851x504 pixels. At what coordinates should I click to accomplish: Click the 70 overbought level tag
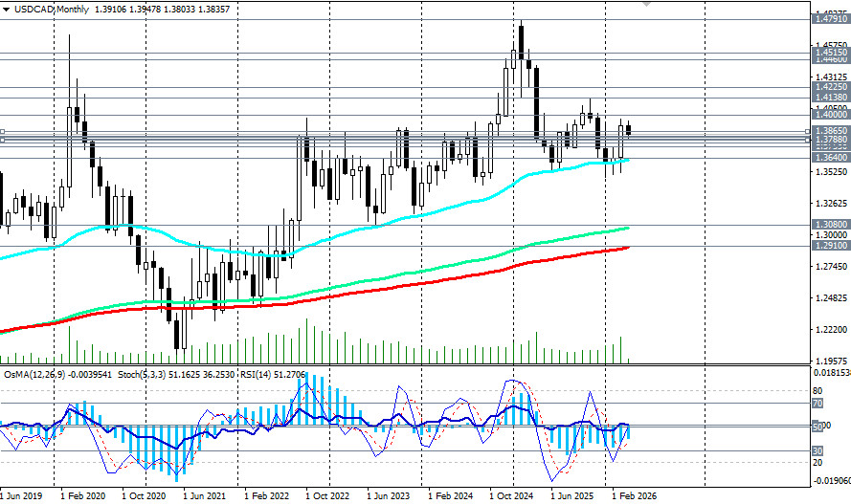[x=818, y=404]
